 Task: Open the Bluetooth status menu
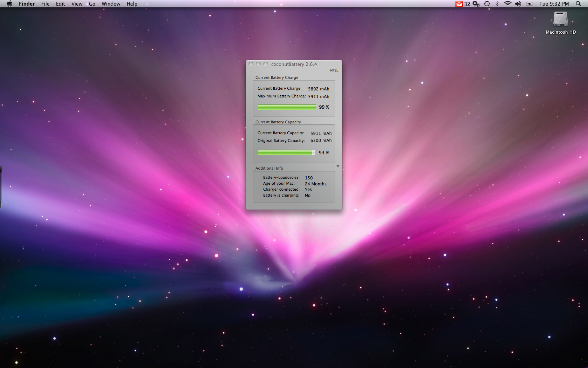click(497, 4)
